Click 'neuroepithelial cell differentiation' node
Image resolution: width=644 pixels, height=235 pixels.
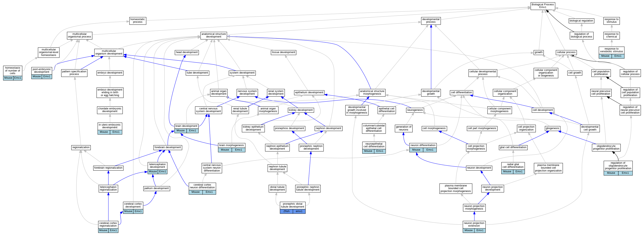374,148
